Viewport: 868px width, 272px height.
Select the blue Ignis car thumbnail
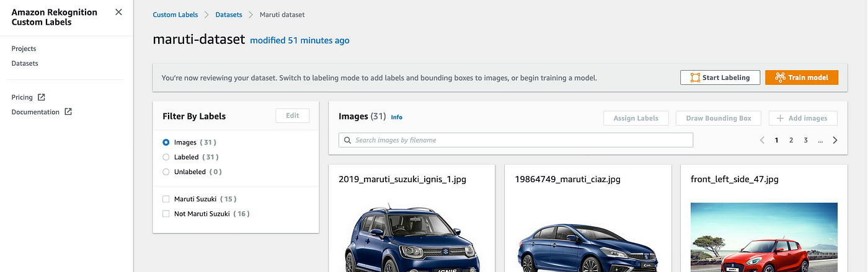[411, 237]
